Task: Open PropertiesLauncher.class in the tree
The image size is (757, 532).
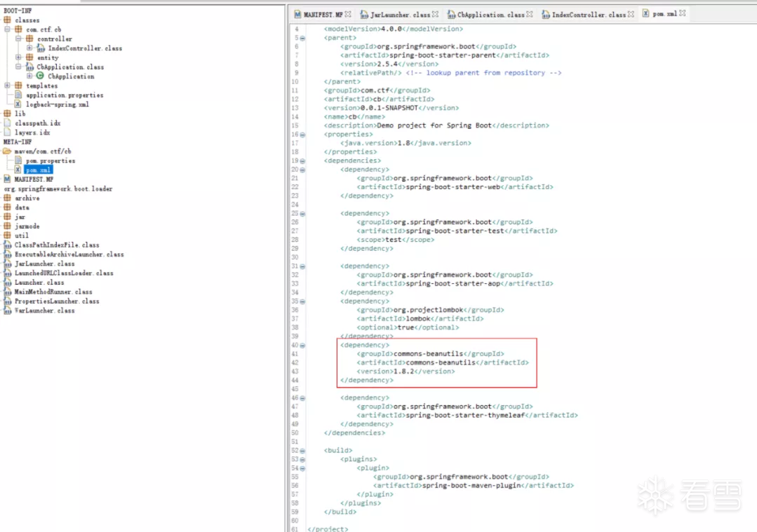Action: click(57, 301)
